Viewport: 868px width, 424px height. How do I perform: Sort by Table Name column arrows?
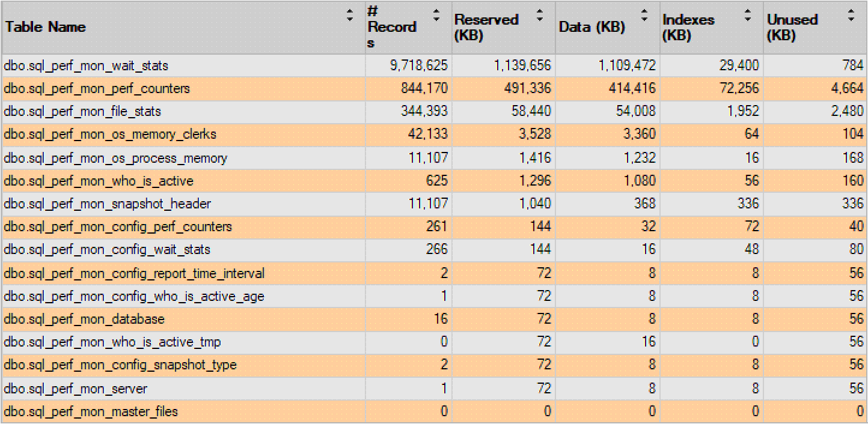350,16
